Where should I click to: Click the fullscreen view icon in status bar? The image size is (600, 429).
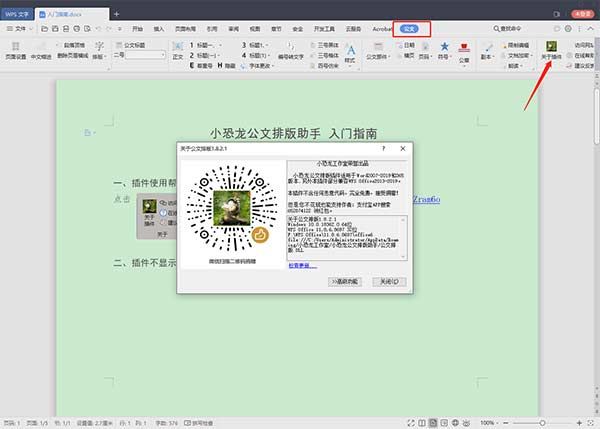411,423
